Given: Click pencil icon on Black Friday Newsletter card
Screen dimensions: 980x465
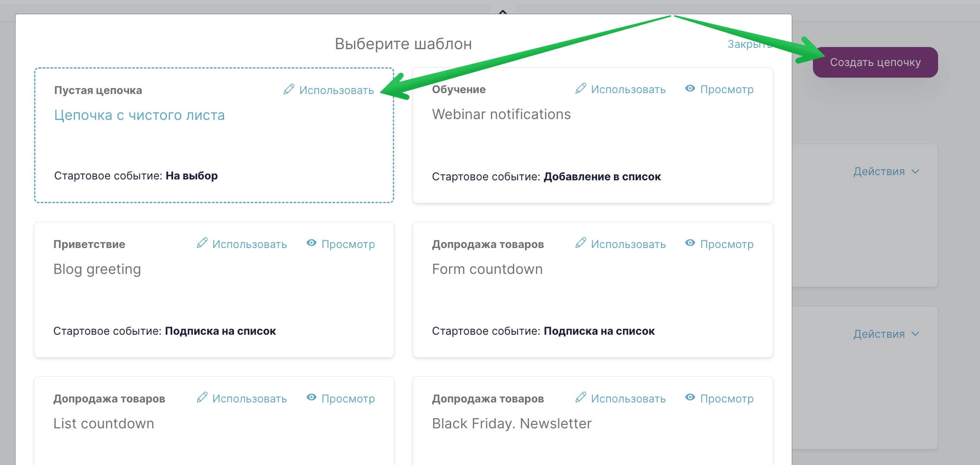Looking at the screenshot, I should [x=581, y=397].
